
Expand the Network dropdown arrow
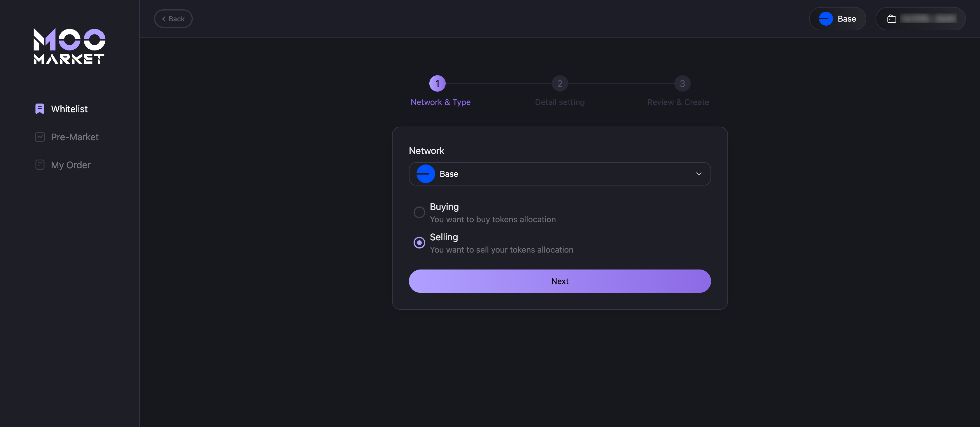699,174
